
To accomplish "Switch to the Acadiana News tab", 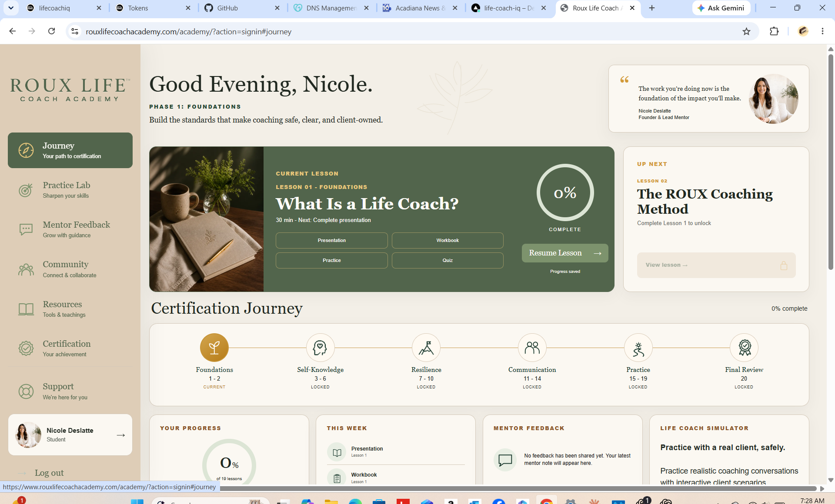I will click(x=420, y=8).
